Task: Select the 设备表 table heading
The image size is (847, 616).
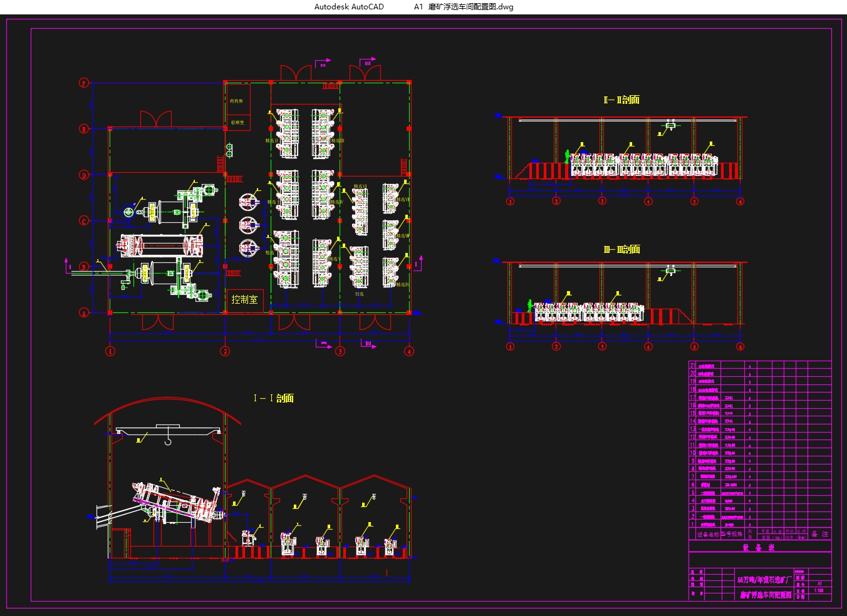Action: click(758, 547)
